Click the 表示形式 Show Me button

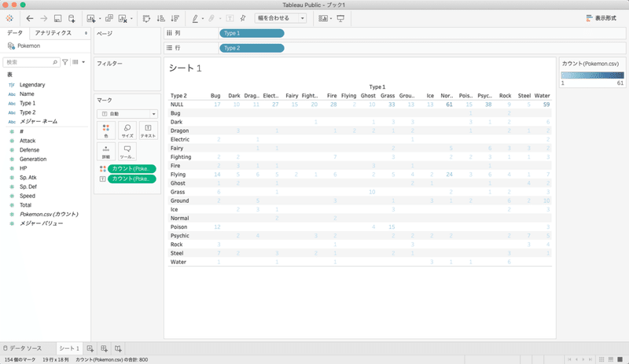(601, 18)
